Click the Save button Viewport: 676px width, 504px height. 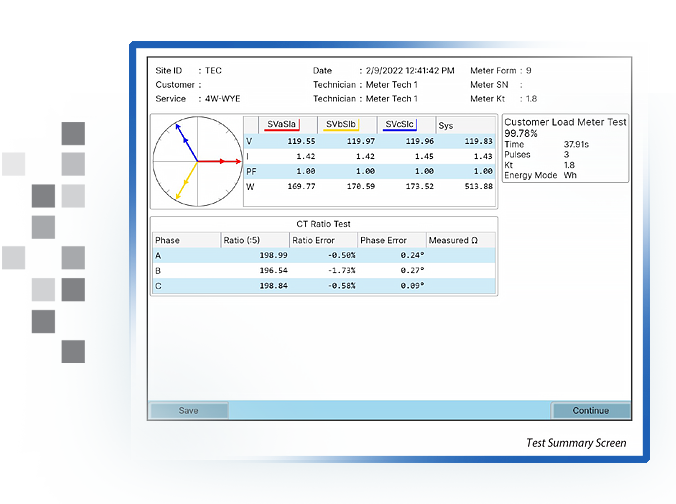pos(189,410)
